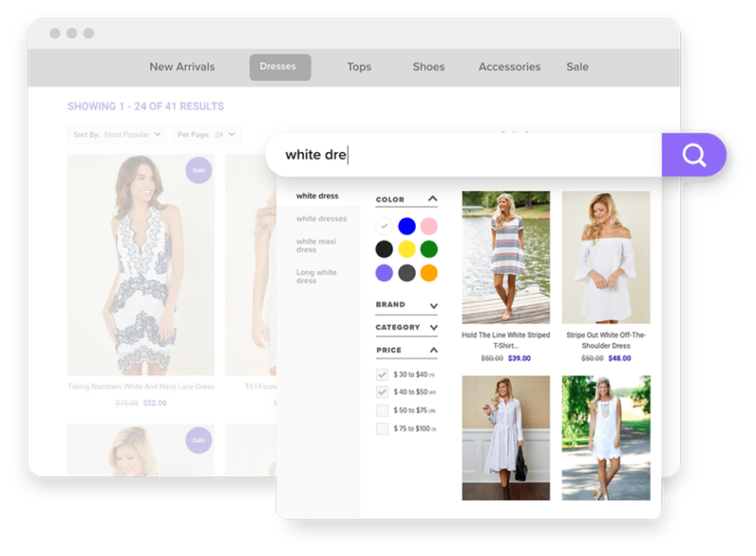Select the yellow color swatch
The image size is (756, 556).
pos(407,249)
